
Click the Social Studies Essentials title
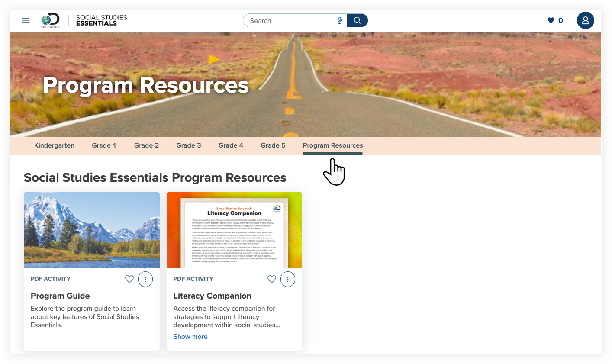(x=102, y=20)
